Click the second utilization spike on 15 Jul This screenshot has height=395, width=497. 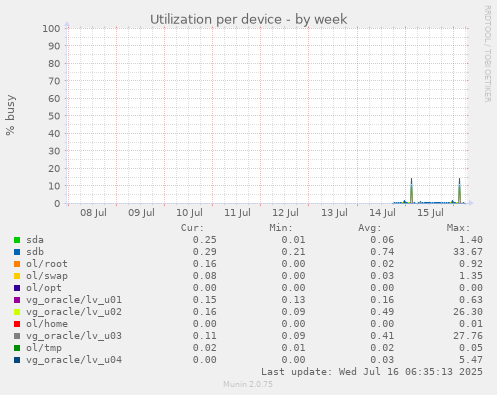tap(459, 191)
